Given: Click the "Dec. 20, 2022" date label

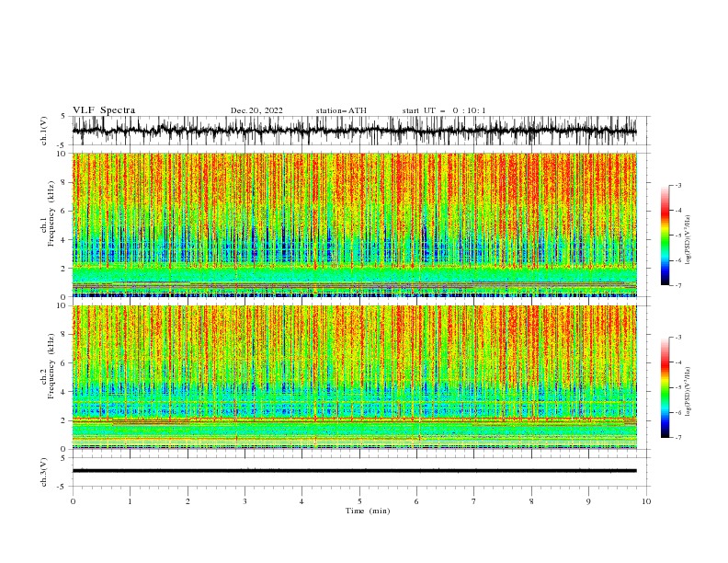Looking at the screenshot, I should click(x=256, y=110).
